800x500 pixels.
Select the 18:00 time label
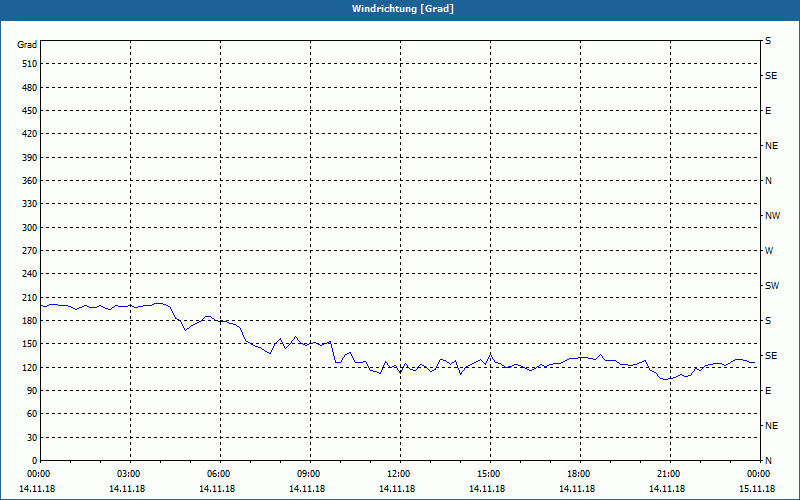pos(580,474)
